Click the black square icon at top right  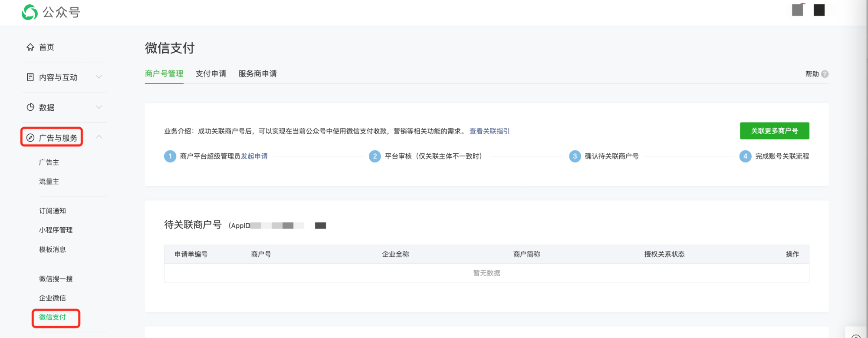[x=819, y=10]
